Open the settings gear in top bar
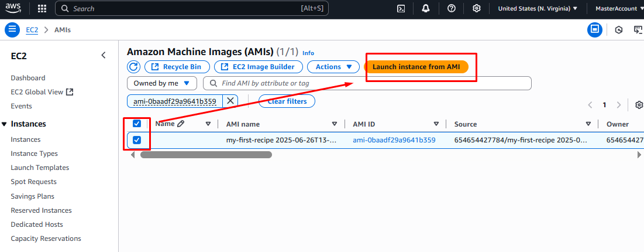This screenshot has height=252, width=644. click(477, 8)
